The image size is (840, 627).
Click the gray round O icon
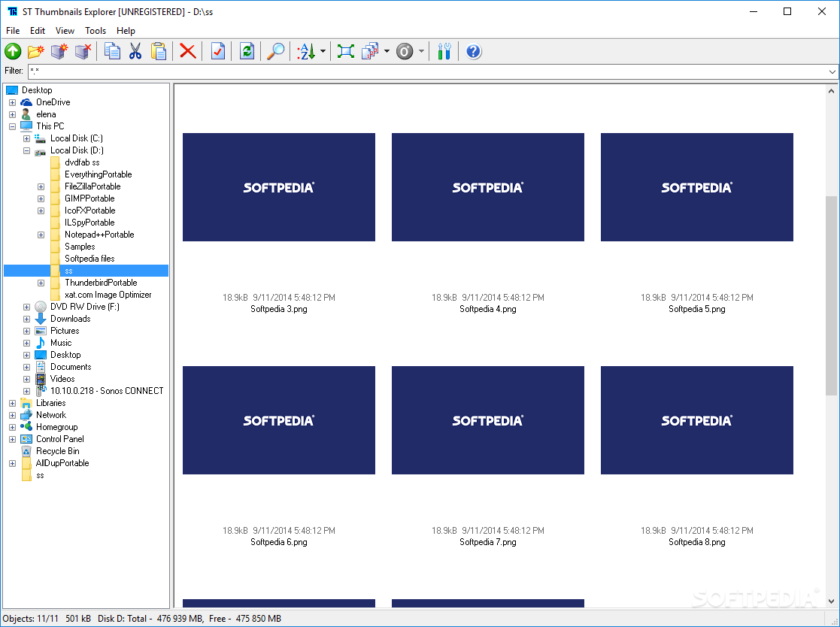tap(405, 51)
